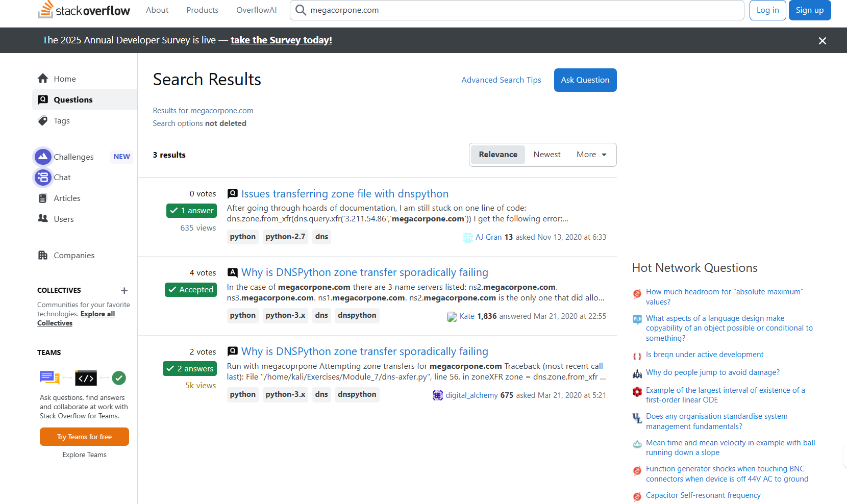Open How much headroom for absolute maximum question

725,297
